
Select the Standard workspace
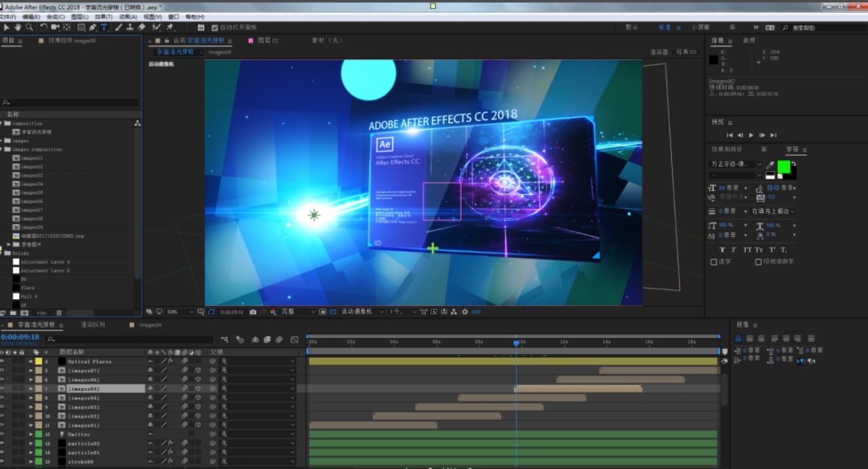[665, 28]
